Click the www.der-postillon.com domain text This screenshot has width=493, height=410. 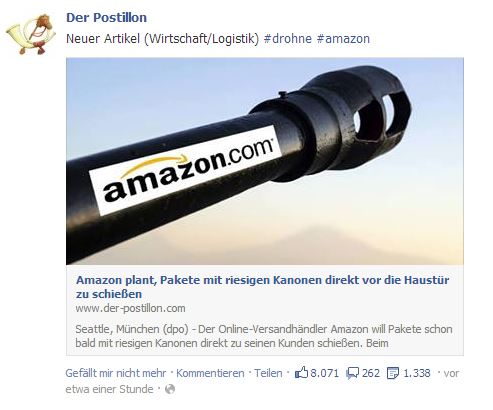130,308
